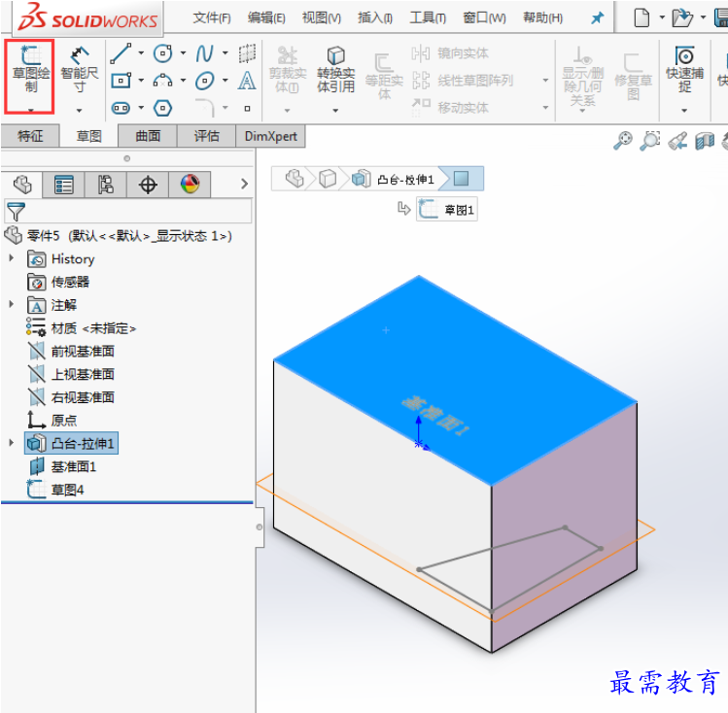Click the New document icon
The width and height of the screenshot is (728, 713).
click(641, 18)
